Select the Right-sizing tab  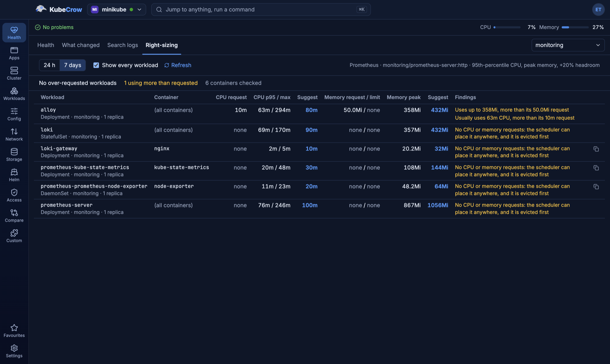162,45
